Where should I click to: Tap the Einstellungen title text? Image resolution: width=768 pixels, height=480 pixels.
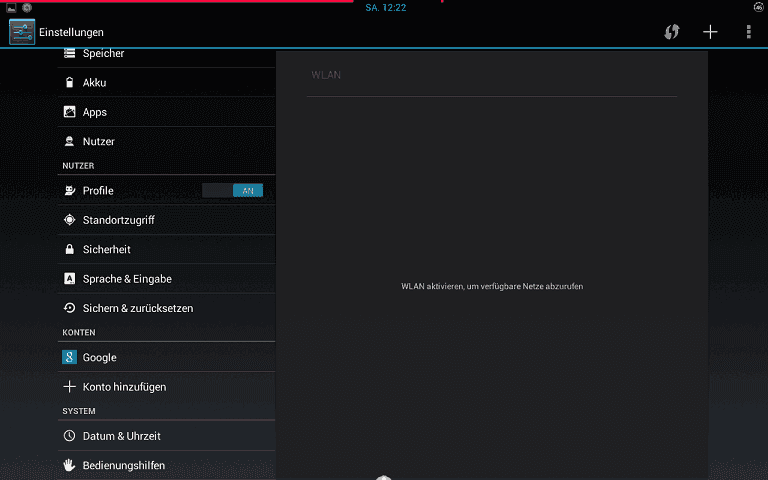point(72,32)
